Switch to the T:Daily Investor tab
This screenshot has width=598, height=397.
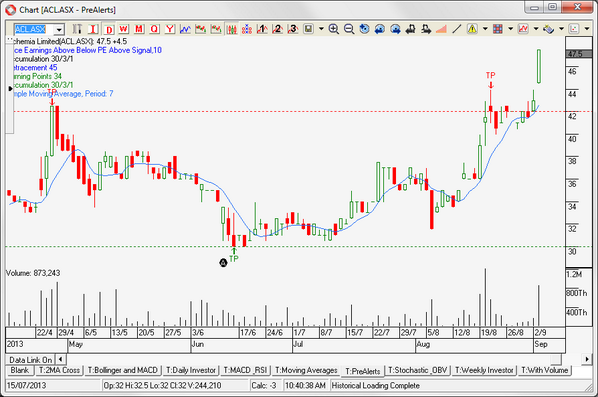coord(191,370)
